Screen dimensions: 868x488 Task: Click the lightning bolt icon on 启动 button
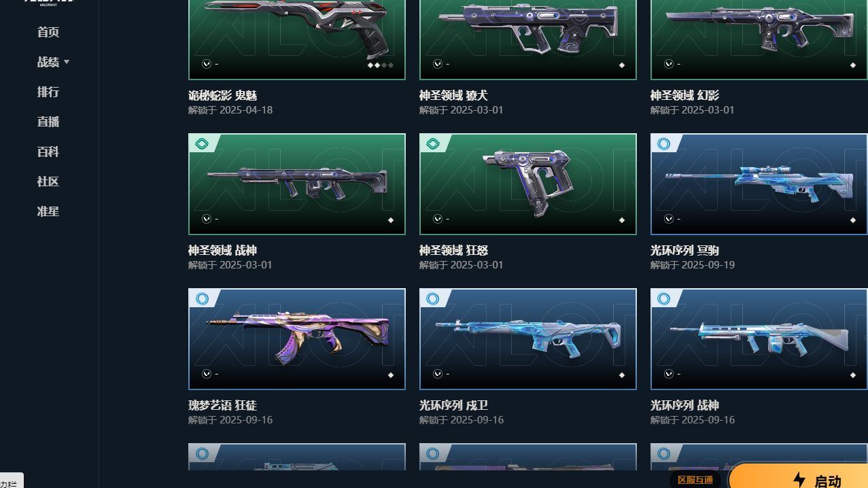799,481
